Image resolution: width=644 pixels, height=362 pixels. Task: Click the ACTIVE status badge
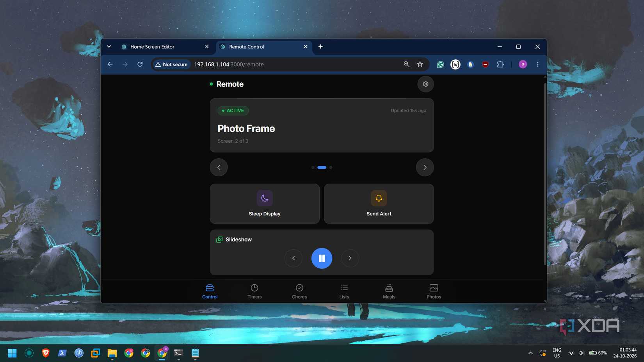click(x=233, y=111)
